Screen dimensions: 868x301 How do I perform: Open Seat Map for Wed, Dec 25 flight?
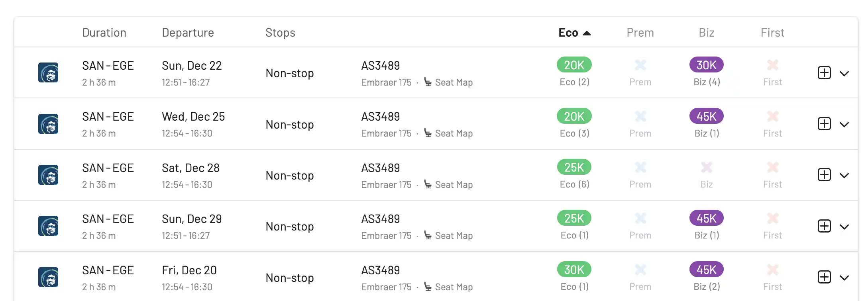453,133
